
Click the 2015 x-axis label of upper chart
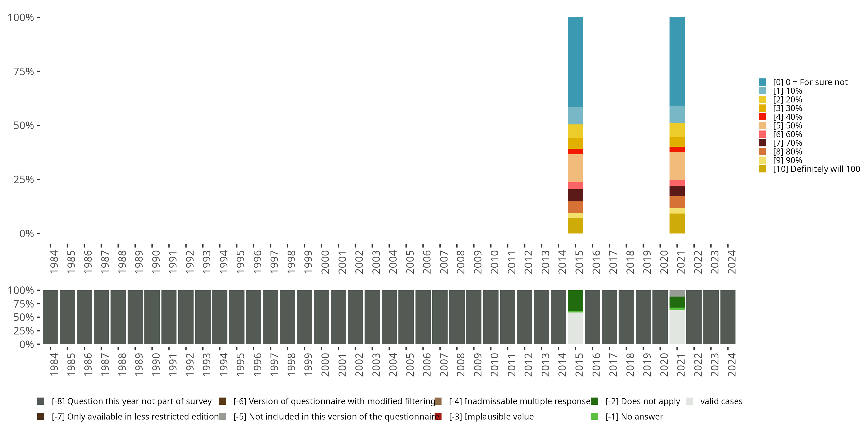click(579, 262)
